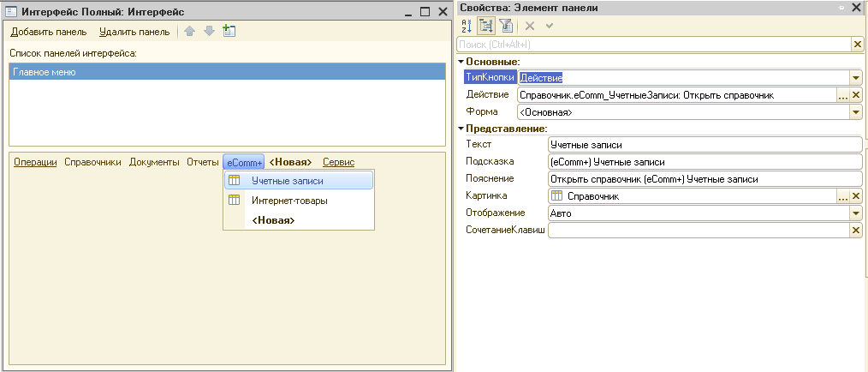868x372 pixels.
Task: Click the alphabetical sort icon in properties
Action: pyautogui.click(x=467, y=27)
